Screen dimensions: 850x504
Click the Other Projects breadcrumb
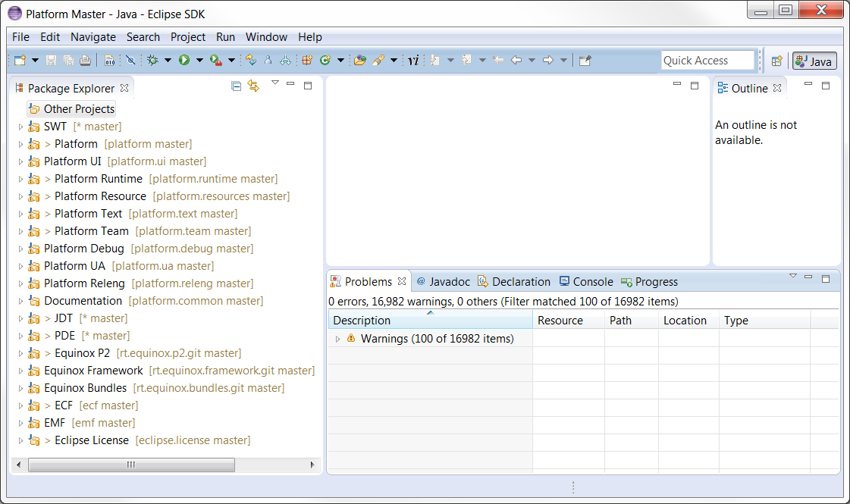(x=71, y=109)
